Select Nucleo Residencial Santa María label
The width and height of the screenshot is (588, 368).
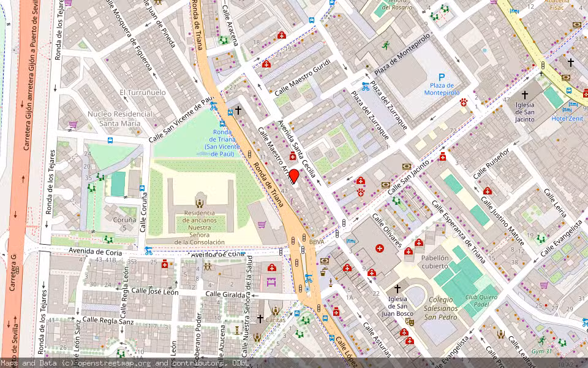tap(120, 118)
